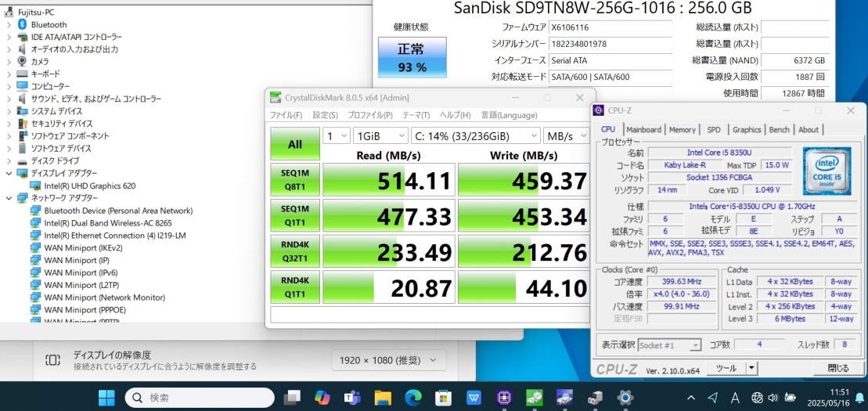
Task: Open the arrow next to CPU-Z ツール button
Action: (x=751, y=368)
